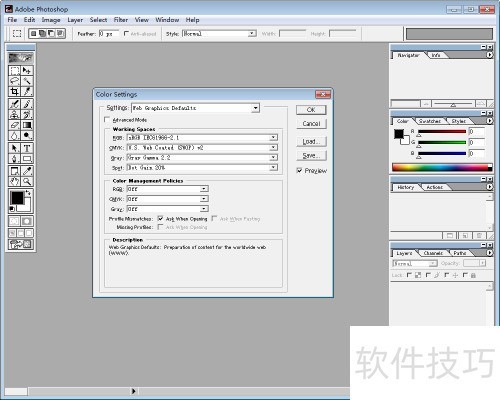Open the Window menu
Screen dimensions: 500x400
[167, 20]
